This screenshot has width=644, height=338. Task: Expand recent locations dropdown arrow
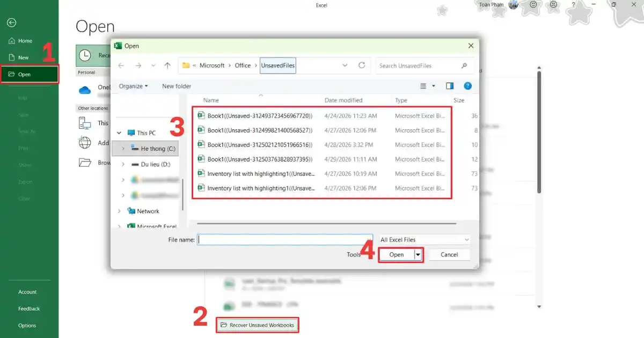click(153, 65)
